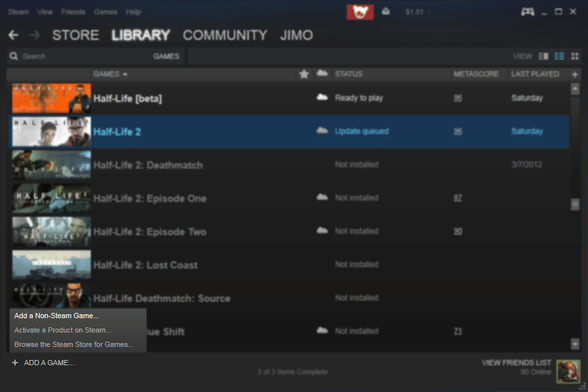The height and width of the screenshot is (392, 588).
Task: Activate the blue list view icon
Action: [x=559, y=56]
